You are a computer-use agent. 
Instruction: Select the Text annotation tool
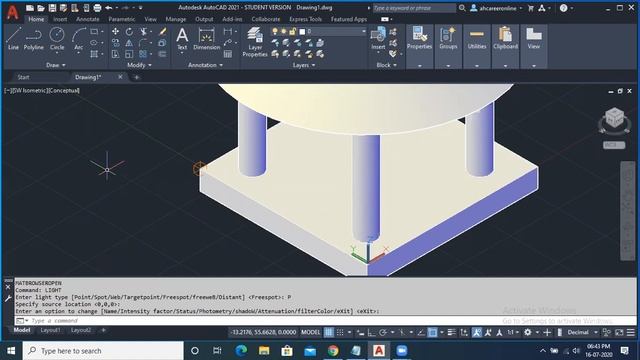(182, 39)
